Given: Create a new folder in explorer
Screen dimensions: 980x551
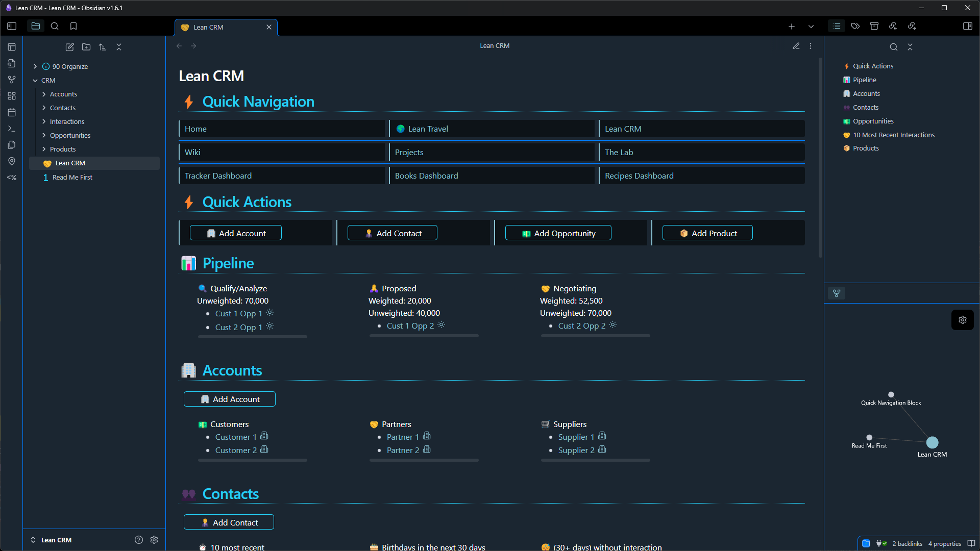Looking at the screenshot, I should pos(86,47).
